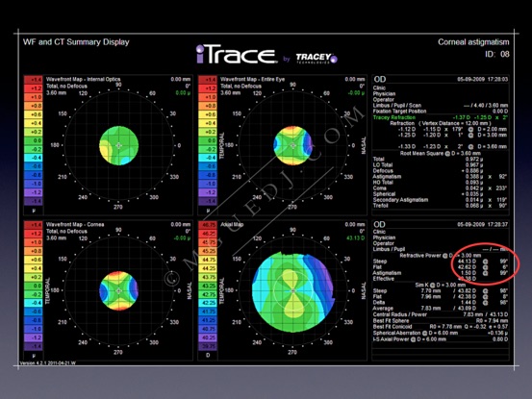Select the 46.75 red swatch in Axial Map scale
532x399 pixels.
(x=208, y=225)
